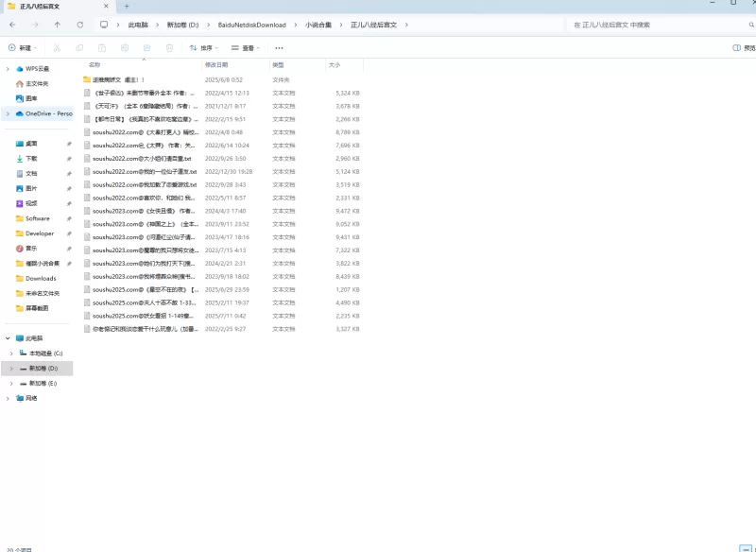Select the folder dated 2025/6/8 0:52
The height and width of the screenshot is (552, 756).
pos(222,79)
